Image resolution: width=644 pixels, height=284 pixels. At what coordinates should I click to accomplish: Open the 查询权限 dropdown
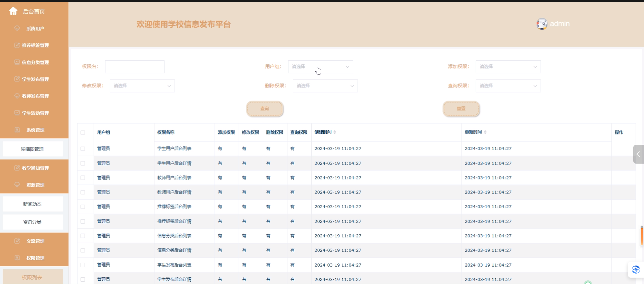coord(508,86)
